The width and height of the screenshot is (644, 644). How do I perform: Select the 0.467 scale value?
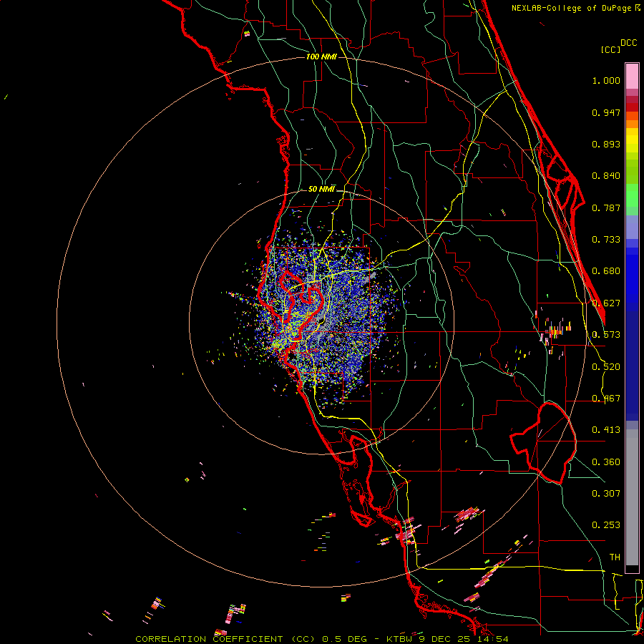click(x=606, y=399)
